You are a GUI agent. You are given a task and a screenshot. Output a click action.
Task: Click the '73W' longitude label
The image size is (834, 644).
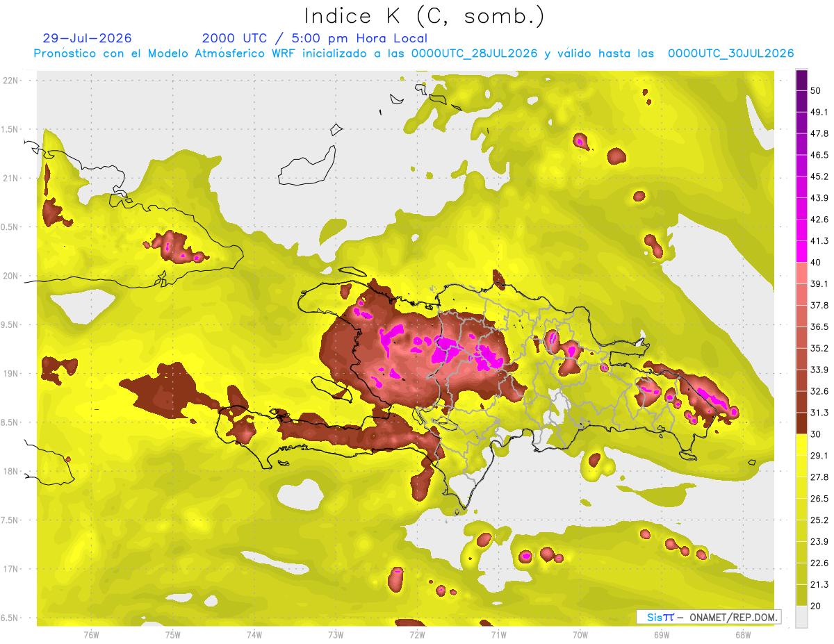(x=336, y=634)
